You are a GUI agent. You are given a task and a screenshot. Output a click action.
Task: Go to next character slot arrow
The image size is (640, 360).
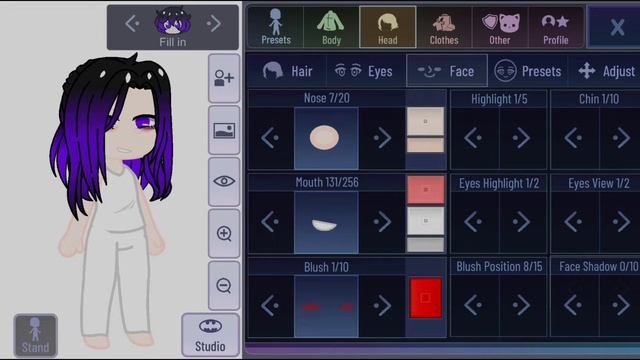(213, 24)
